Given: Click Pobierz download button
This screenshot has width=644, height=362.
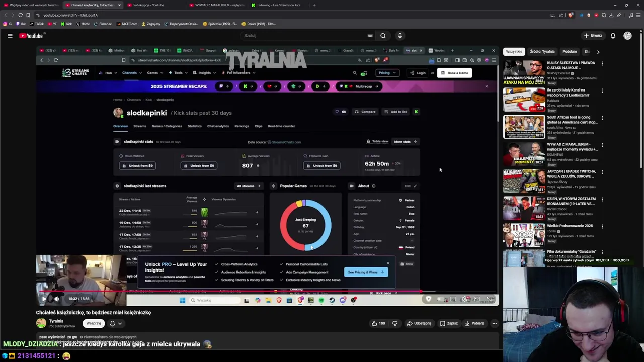Looking at the screenshot, I should [474, 323].
